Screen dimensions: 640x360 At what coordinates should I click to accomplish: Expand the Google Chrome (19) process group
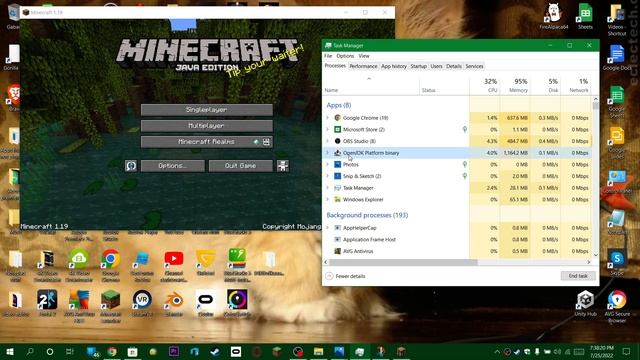[327, 118]
